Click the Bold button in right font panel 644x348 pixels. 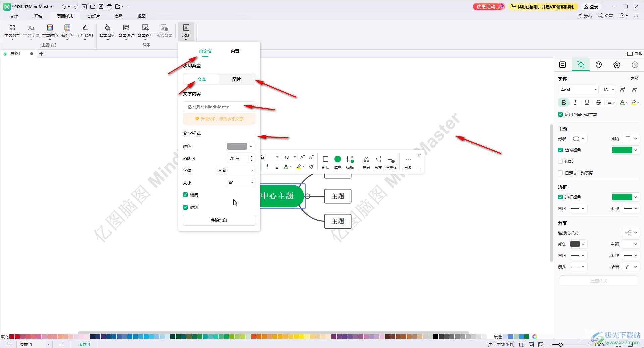(563, 102)
